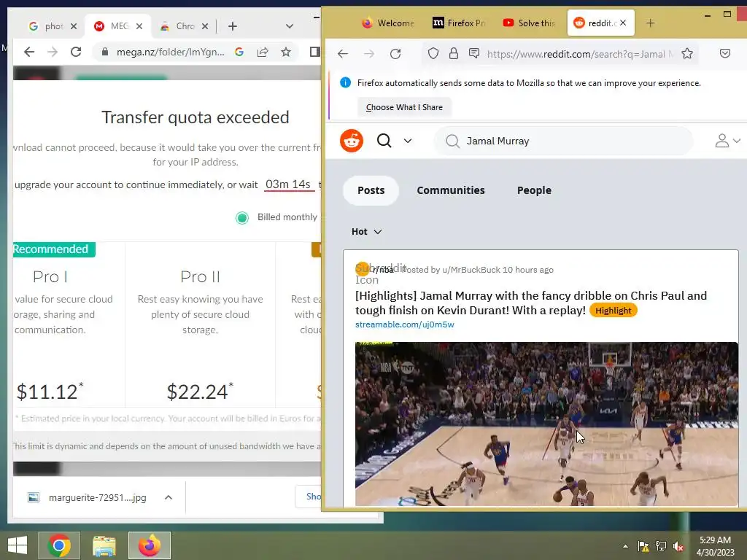747x560 pixels.
Task: Open the r/nba subreddit link
Action: (384, 270)
